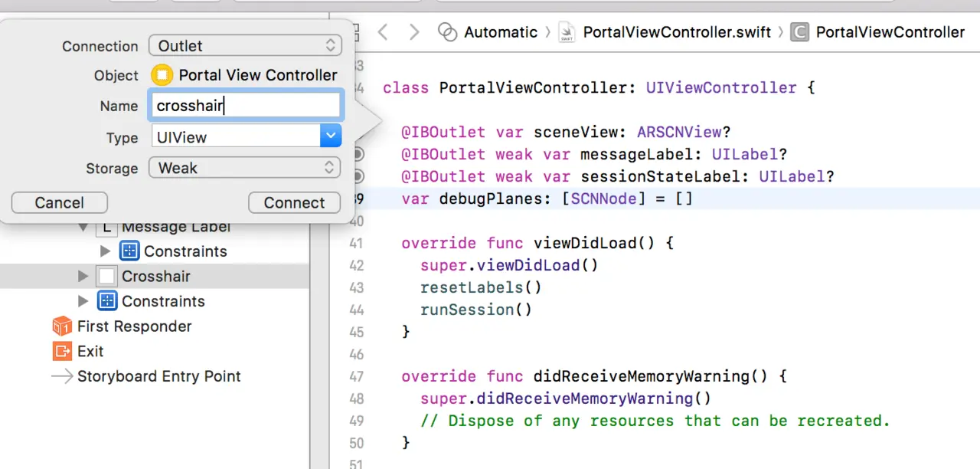Select the First Responder cube icon
Image resolution: width=980 pixels, height=469 pixels.
pyautogui.click(x=62, y=326)
